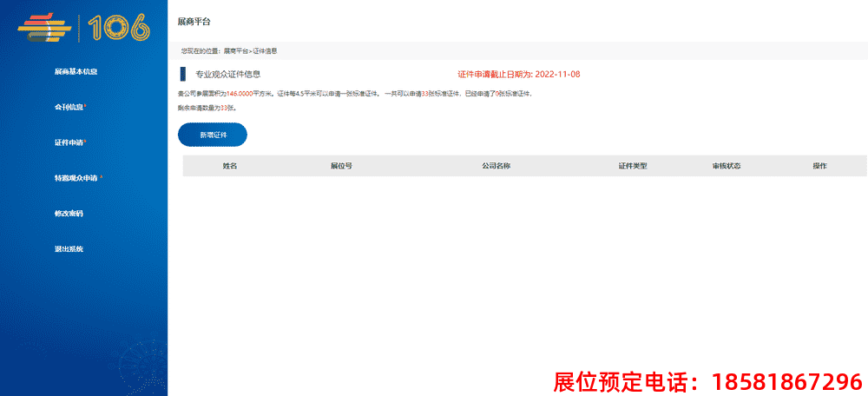Viewport: 868px width, 396px height.
Task: Select the 公司名称 column header
Action: coord(496,166)
